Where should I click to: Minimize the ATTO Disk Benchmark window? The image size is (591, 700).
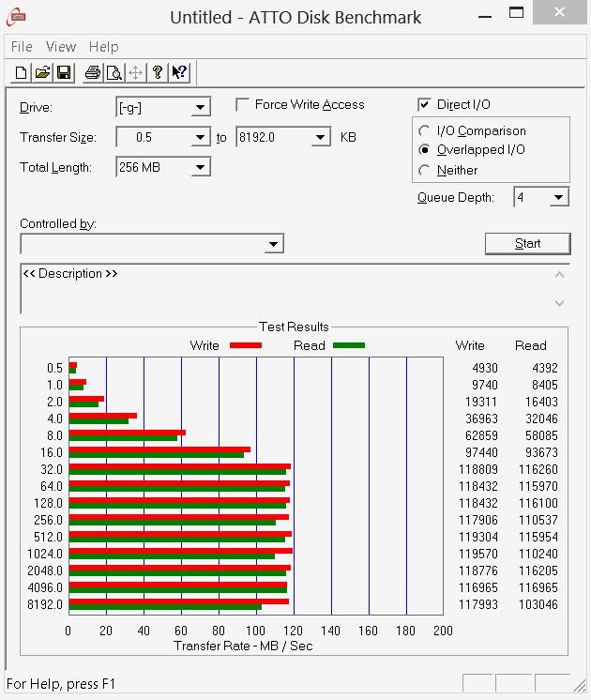click(x=485, y=16)
